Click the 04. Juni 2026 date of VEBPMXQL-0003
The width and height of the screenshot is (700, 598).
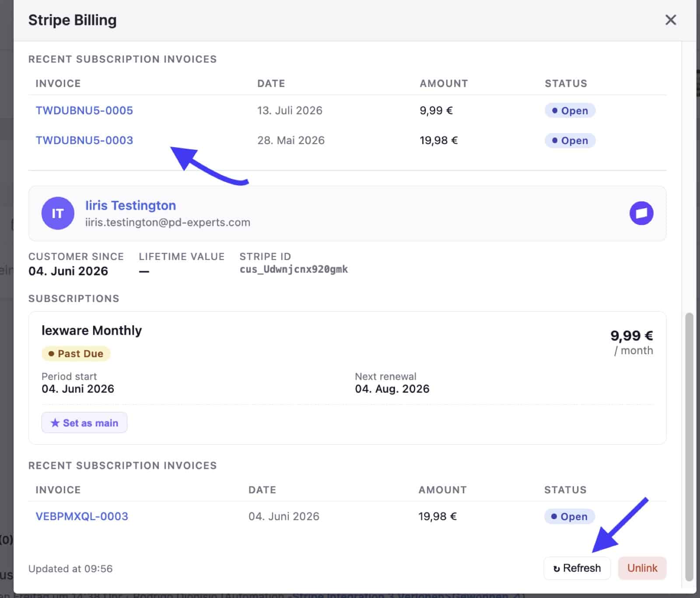pyautogui.click(x=284, y=516)
